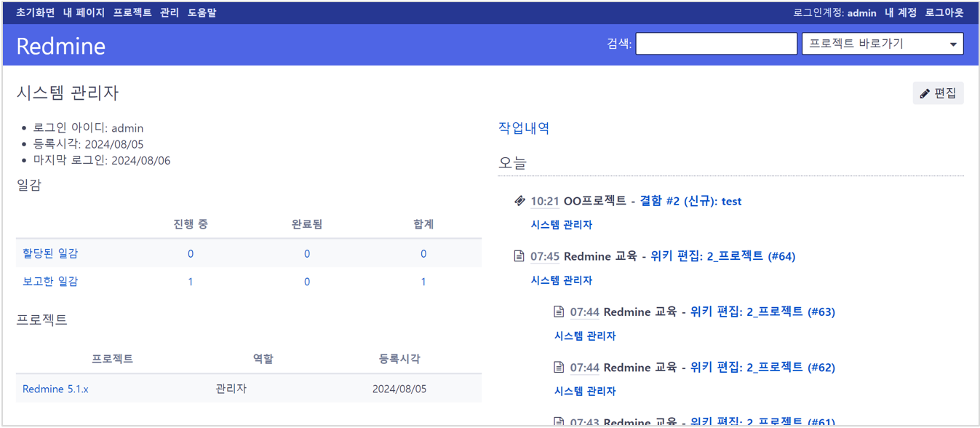Click the 오늘 date heading
The image size is (980, 428).
pos(512,163)
